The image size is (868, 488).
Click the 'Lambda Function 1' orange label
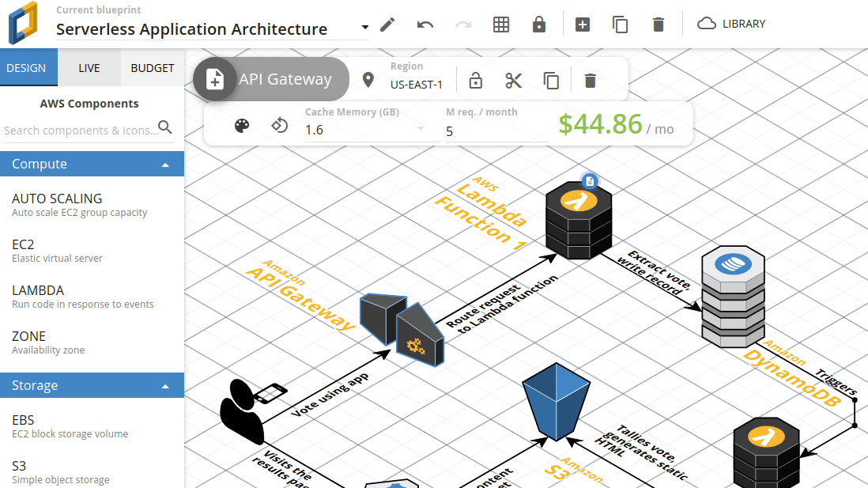pos(481,214)
